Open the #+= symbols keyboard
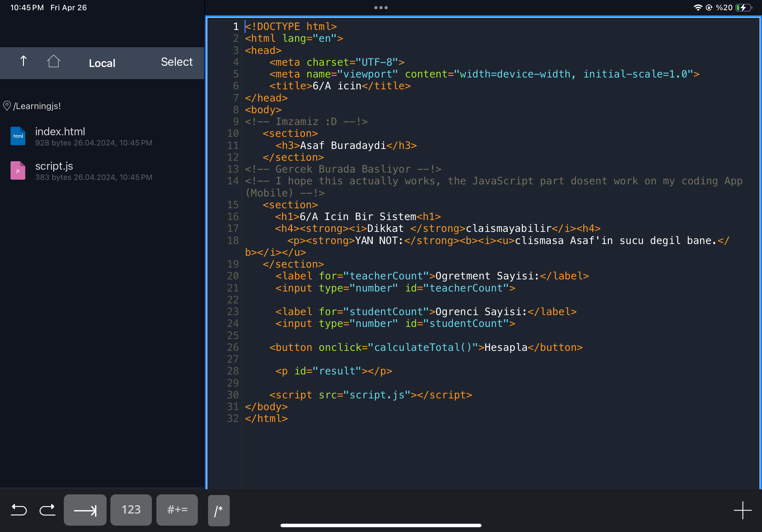This screenshot has width=762, height=532. tap(177, 510)
